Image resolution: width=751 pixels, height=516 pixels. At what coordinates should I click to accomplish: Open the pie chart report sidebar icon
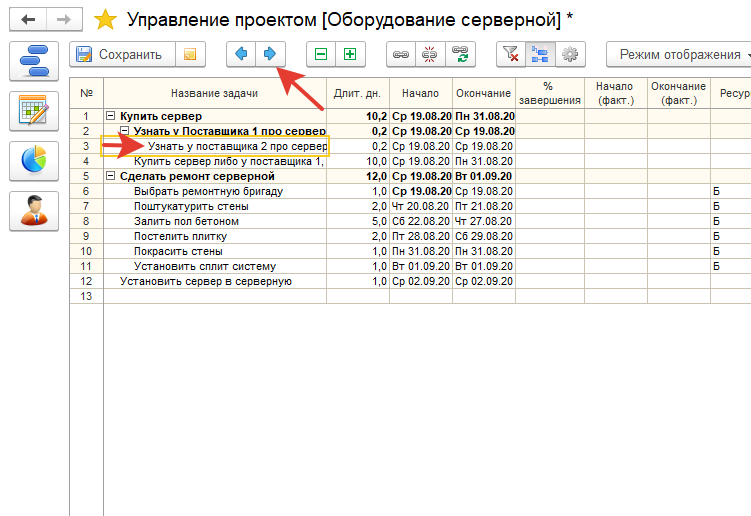(34, 161)
